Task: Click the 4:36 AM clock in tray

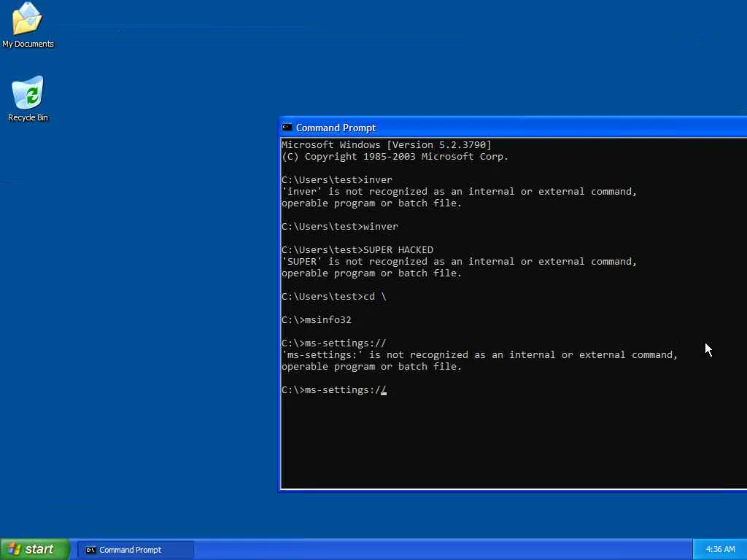Action: tap(720, 550)
